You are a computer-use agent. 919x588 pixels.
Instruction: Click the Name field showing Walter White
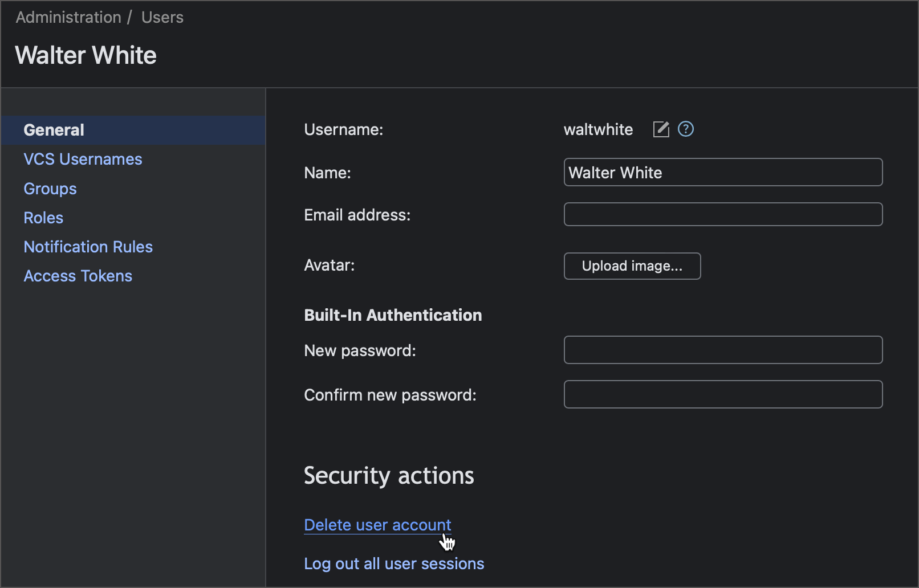(722, 172)
